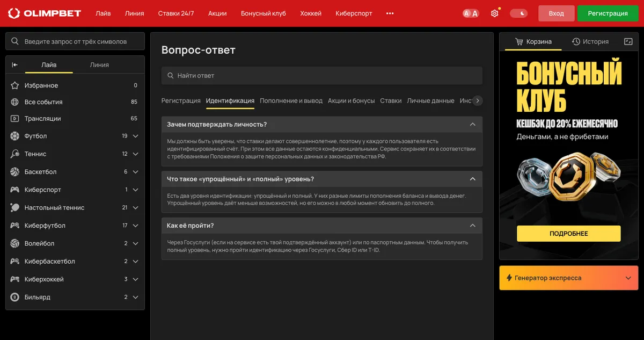The height and width of the screenshot is (340, 644).
Task: Open Акции in the top navigation
Action: (217, 13)
